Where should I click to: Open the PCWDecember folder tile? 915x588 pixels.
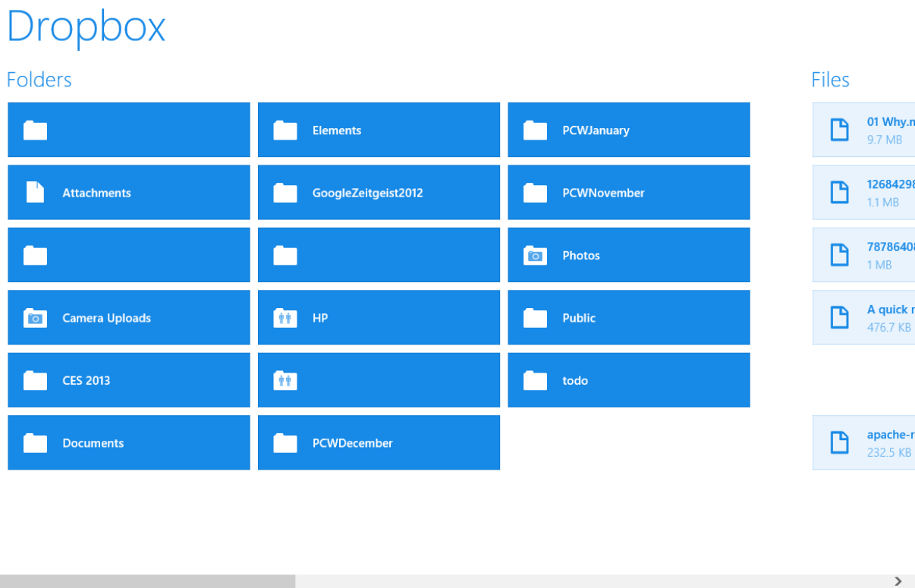[x=379, y=442]
